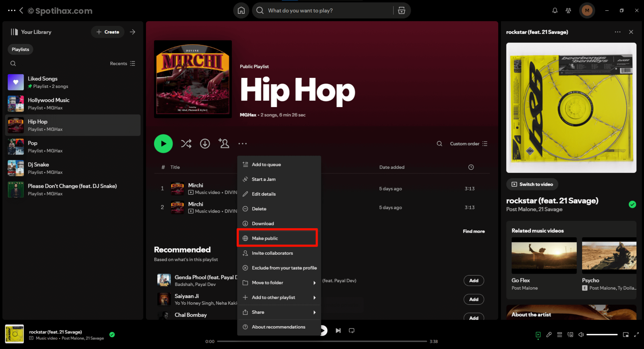The height and width of the screenshot is (349, 644).
Task: Open Dj Snake playlist in library
Action: coord(73,168)
